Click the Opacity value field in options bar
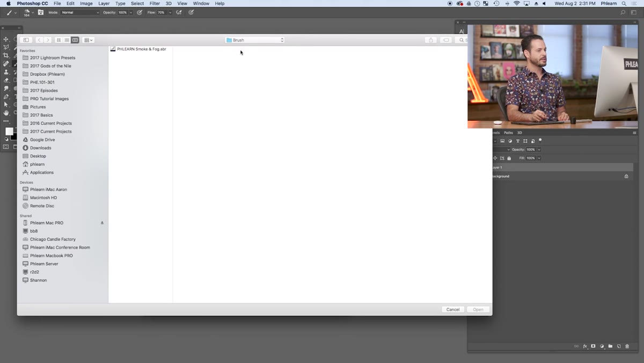The width and height of the screenshot is (644, 363). (x=122, y=12)
